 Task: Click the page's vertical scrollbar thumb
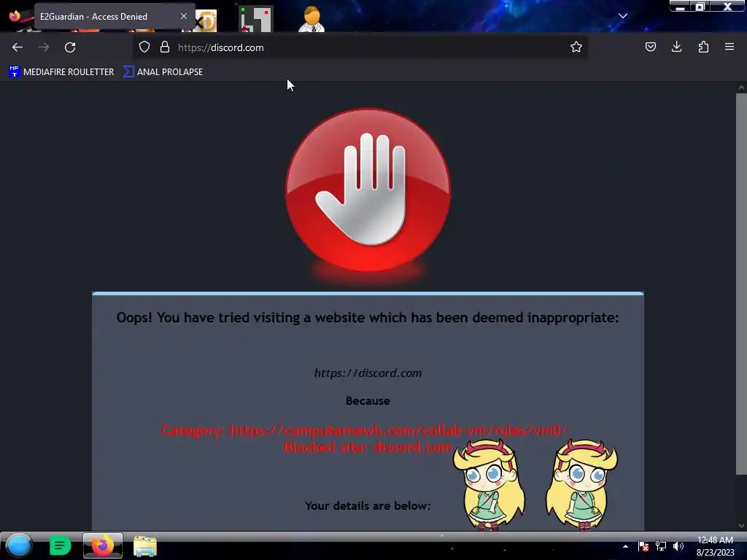click(x=741, y=284)
